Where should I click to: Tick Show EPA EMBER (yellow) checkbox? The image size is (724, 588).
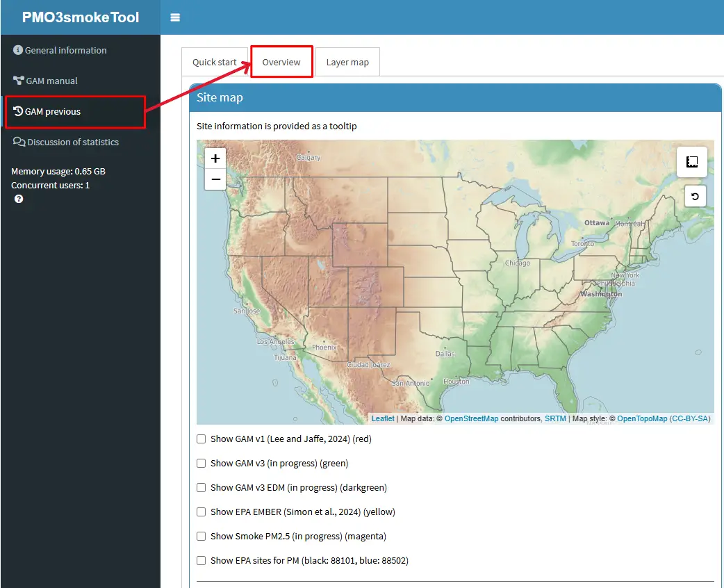(x=201, y=512)
